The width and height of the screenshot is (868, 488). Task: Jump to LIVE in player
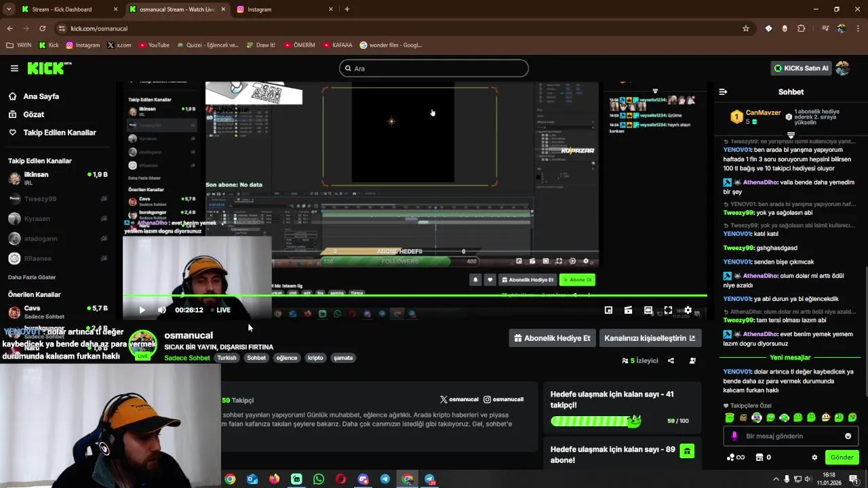point(220,310)
